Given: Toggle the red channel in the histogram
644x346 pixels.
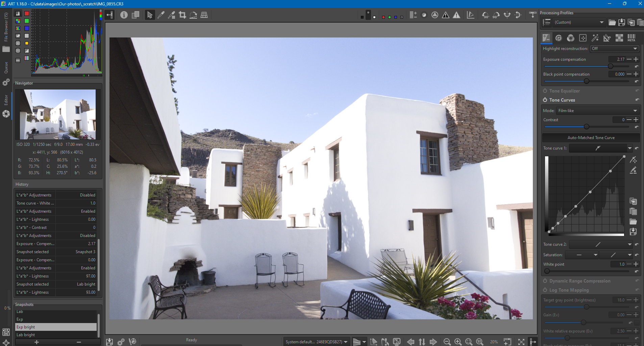Looking at the screenshot, I should tap(27, 14).
